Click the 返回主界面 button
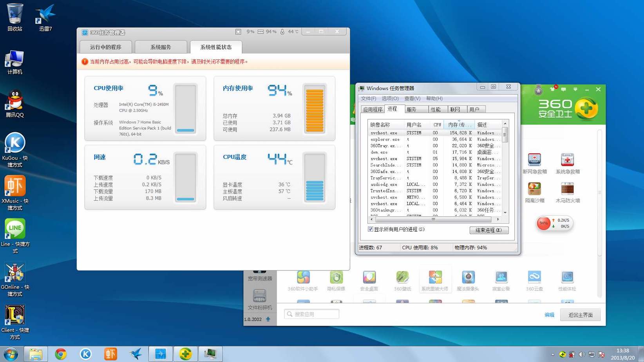 580,315
